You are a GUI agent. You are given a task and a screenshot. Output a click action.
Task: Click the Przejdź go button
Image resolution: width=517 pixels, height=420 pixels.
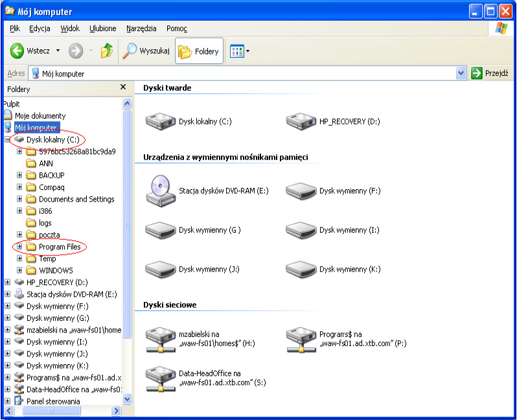tap(490, 73)
